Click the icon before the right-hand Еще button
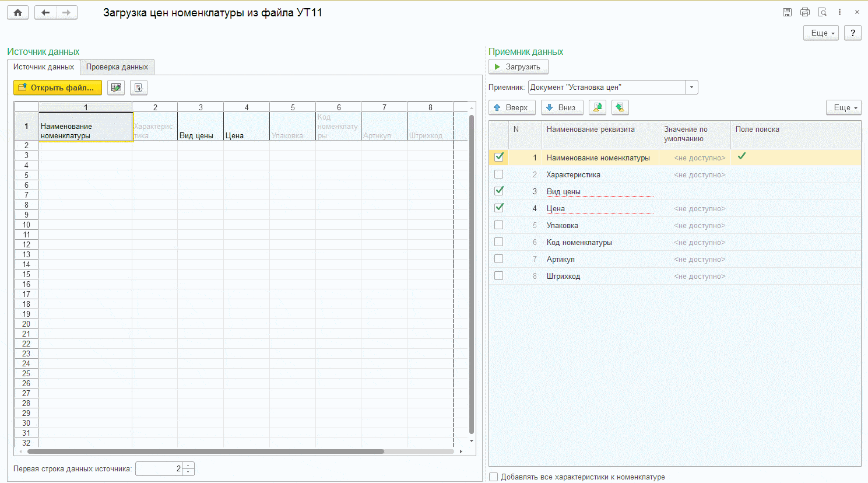Screen dimensions: 868x483 (620, 107)
